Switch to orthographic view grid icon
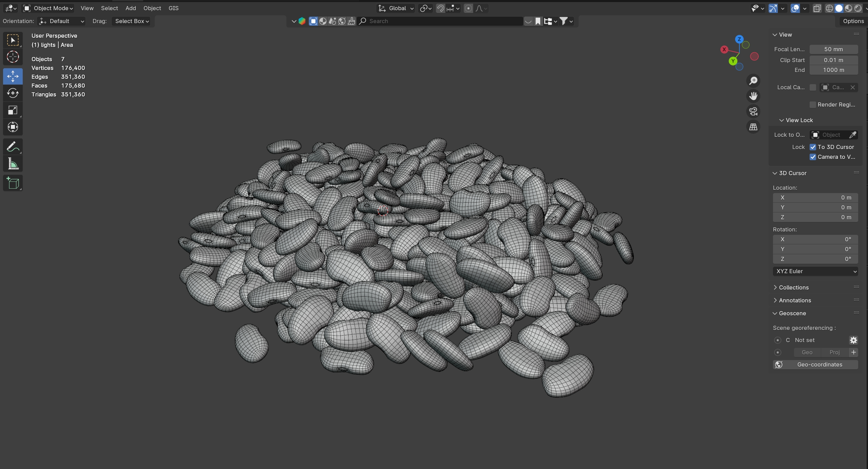Viewport: 868px width, 469px height. [753, 127]
